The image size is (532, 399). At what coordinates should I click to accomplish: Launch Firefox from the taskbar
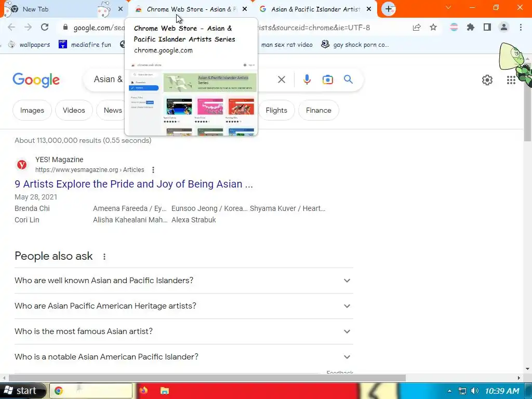(x=143, y=391)
